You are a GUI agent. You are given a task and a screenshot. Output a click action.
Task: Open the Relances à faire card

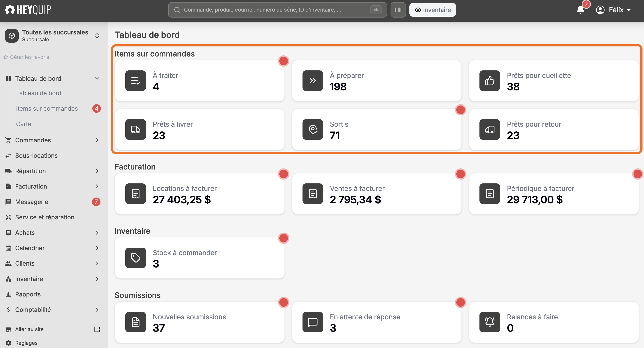click(554, 322)
